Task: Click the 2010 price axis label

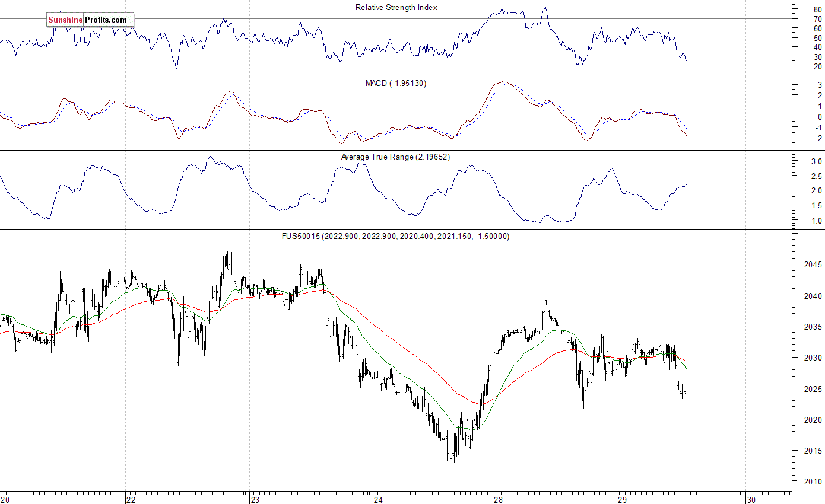Action: point(814,481)
